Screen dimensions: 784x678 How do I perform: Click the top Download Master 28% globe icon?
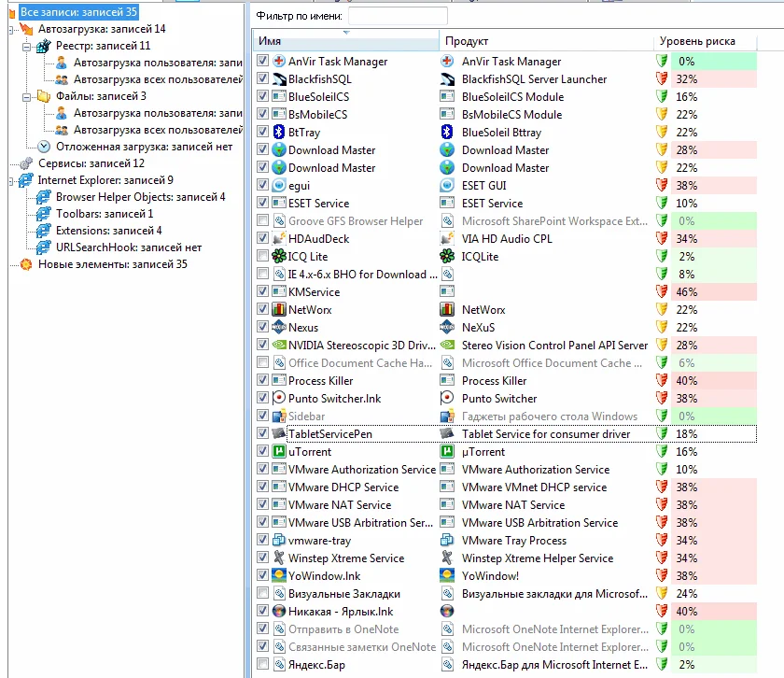click(x=278, y=149)
